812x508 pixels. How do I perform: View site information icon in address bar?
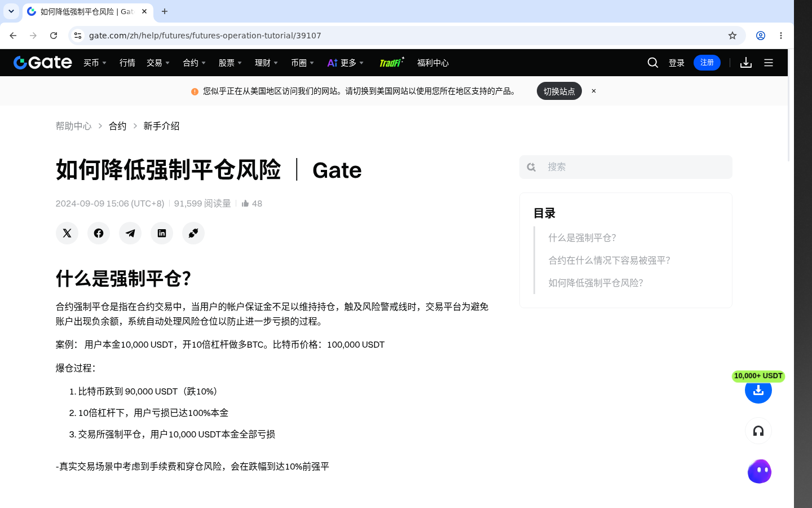coord(78,36)
